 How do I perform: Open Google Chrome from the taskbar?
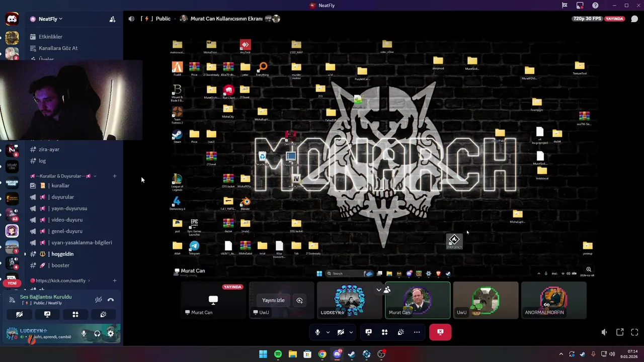(x=322, y=354)
